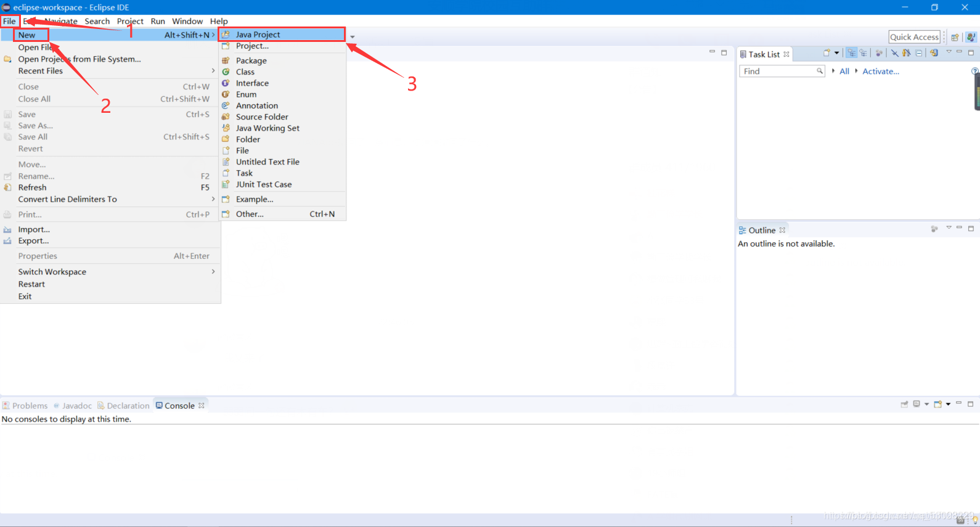Click Restart in File menu
The height and width of the screenshot is (527, 980).
pos(110,284)
